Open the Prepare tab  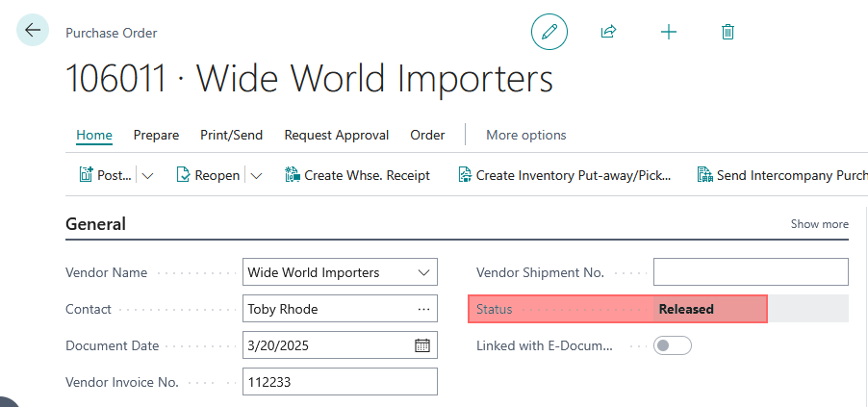click(156, 135)
